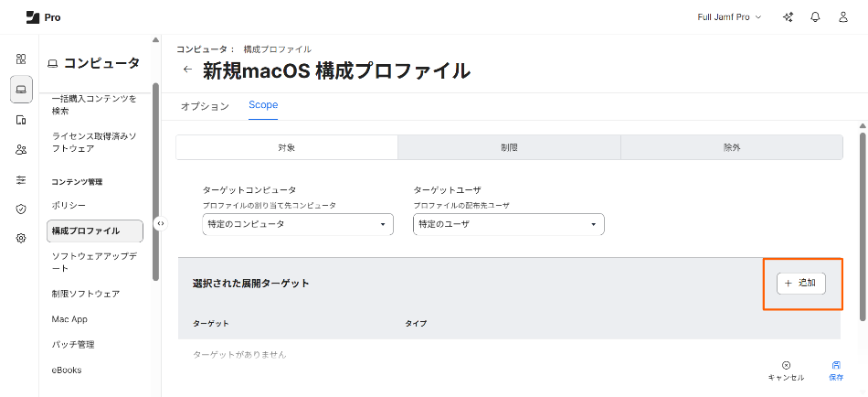Open the notifications bell icon
The height and width of the screenshot is (397, 868).
pyautogui.click(x=815, y=17)
